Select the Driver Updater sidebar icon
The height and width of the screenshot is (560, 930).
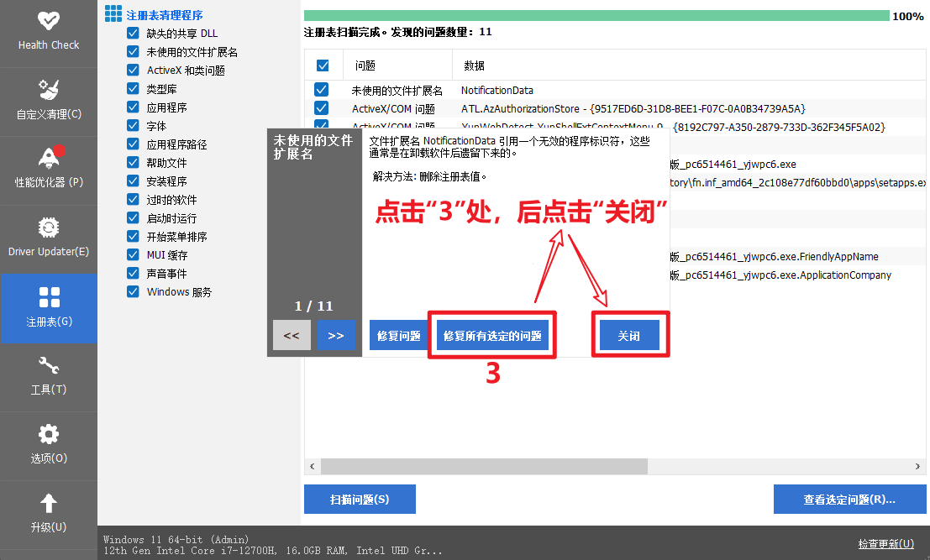[48, 238]
